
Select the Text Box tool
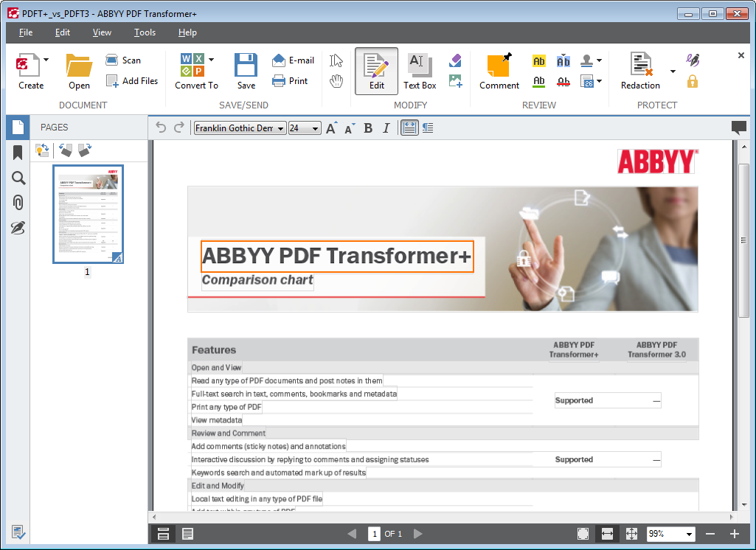pyautogui.click(x=420, y=72)
